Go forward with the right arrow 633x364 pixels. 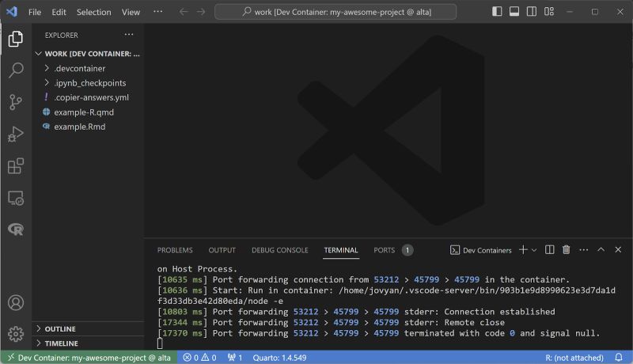pos(201,12)
